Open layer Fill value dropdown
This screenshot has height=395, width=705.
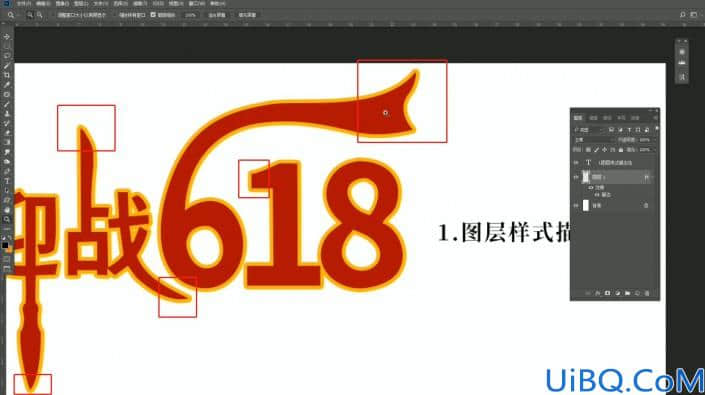(x=653, y=150)
